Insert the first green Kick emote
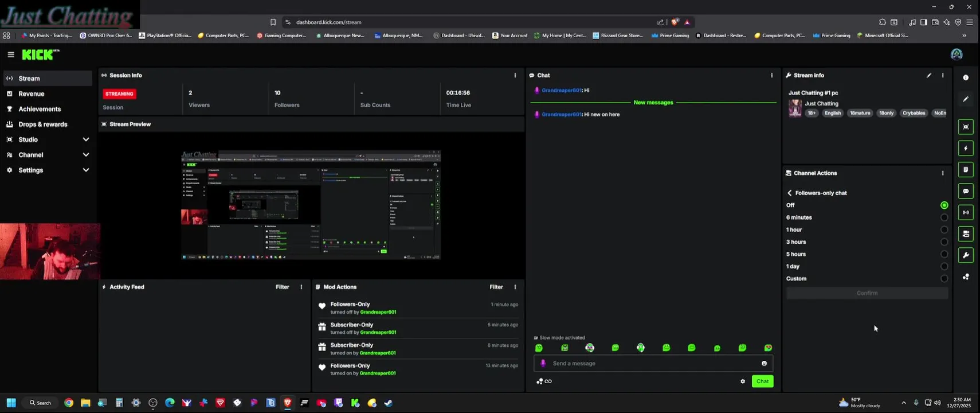Image resolution: width=980 pixels, height=413 pixels. click(x=539, y=348)
